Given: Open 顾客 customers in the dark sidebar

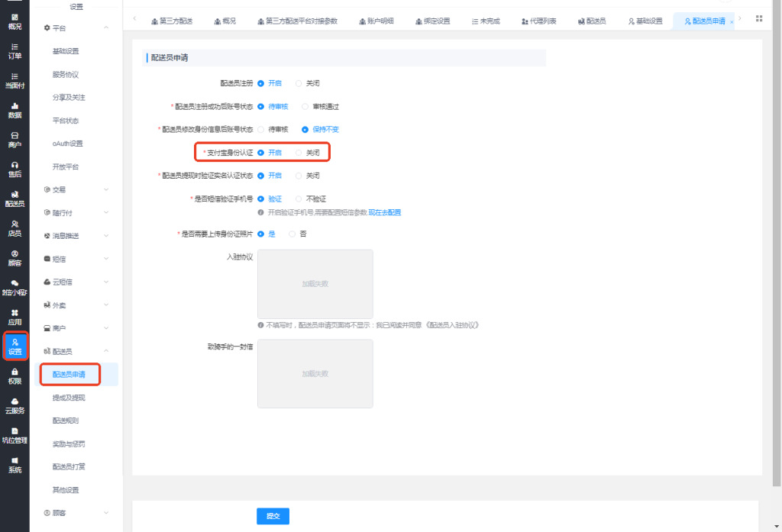Looking at the screenshot, I should pyautogui.click(x=15, y=258).
